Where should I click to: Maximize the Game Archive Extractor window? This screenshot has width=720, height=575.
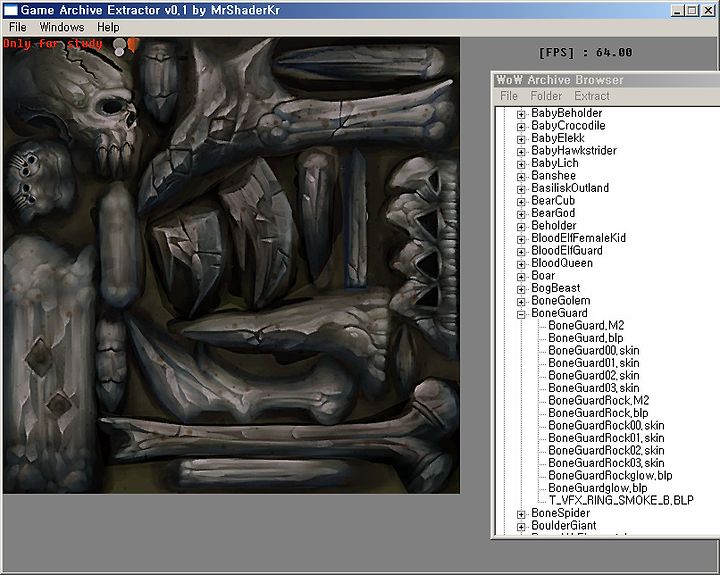[692, 10]
